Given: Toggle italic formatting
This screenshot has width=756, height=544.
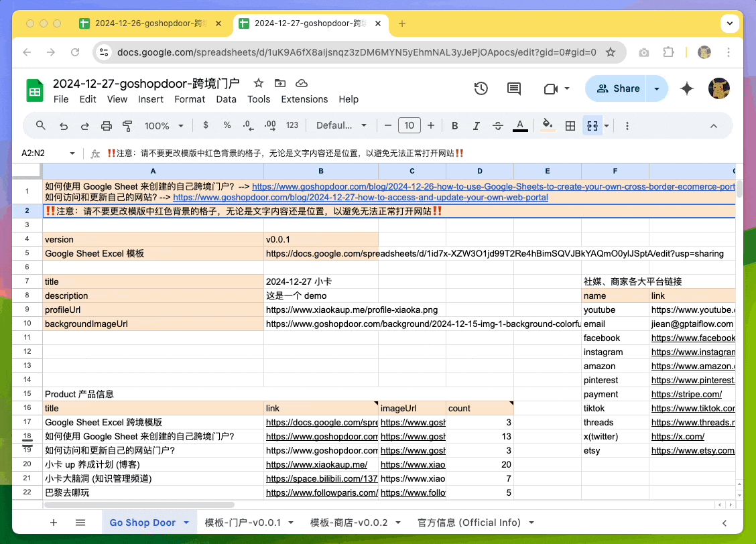Looking at the screenshot, I should click(477, 126).
